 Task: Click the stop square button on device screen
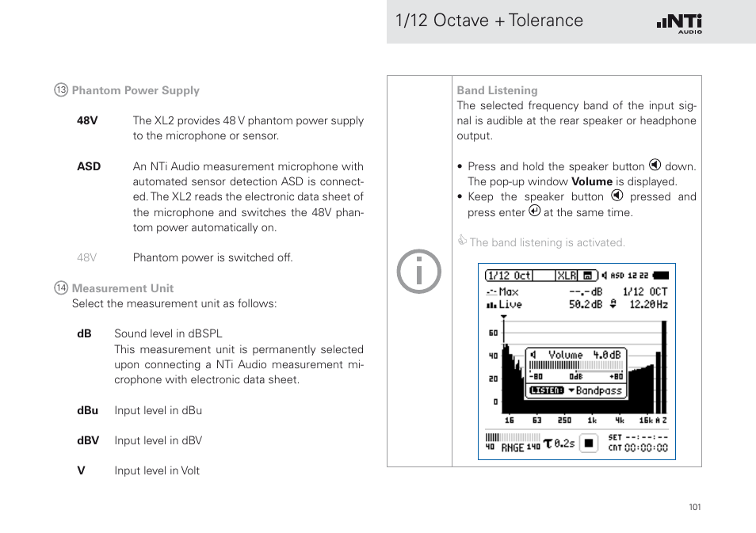point(589,444)
